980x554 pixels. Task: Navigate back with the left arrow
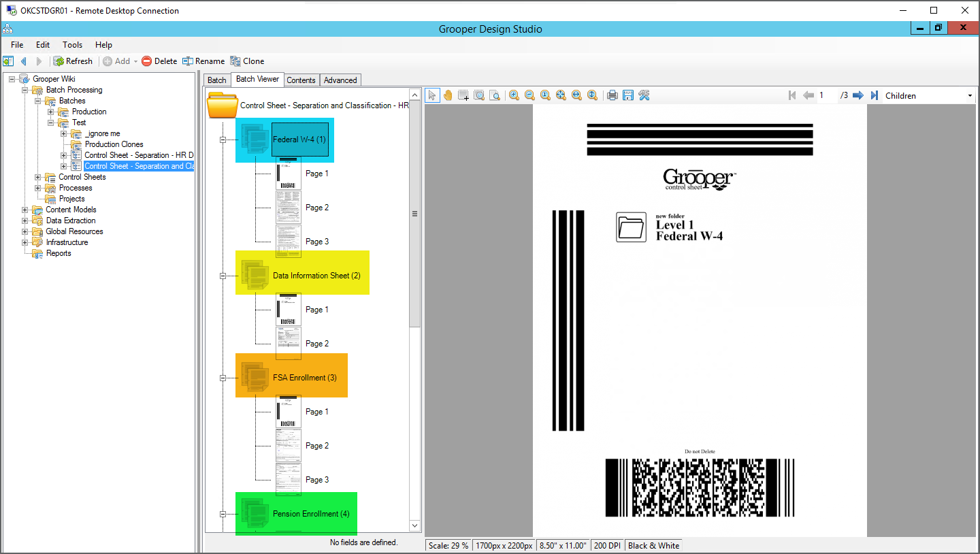(24, 61)
